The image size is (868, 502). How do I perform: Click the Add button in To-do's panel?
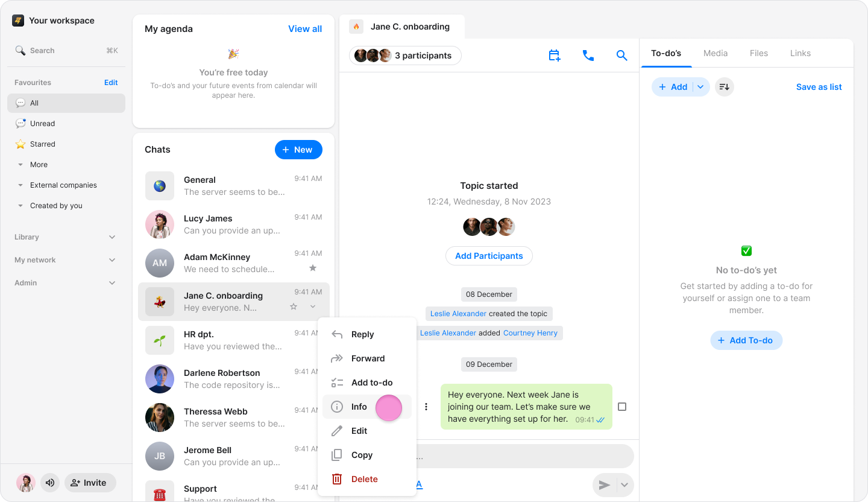[673, 87]
